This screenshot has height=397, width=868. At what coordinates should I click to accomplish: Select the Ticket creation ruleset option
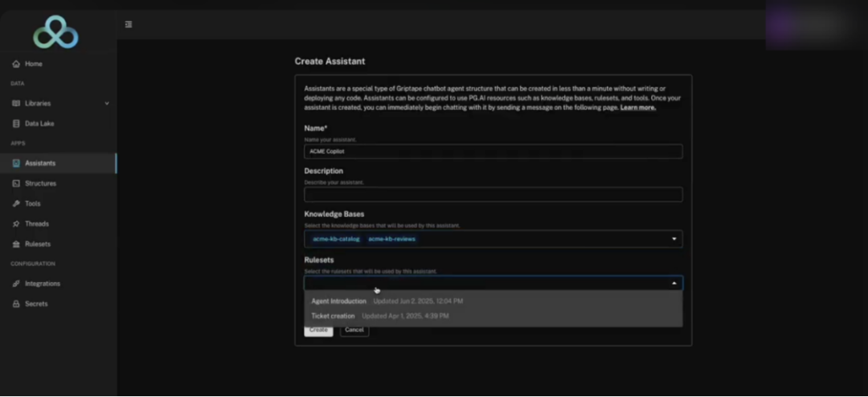click(493, 316)
